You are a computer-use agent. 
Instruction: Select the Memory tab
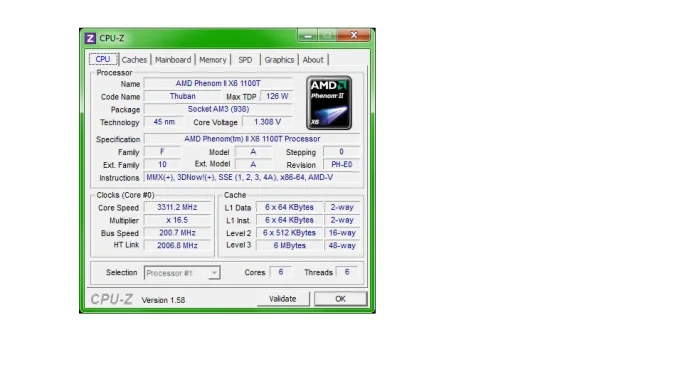click(x=213, y=60)
